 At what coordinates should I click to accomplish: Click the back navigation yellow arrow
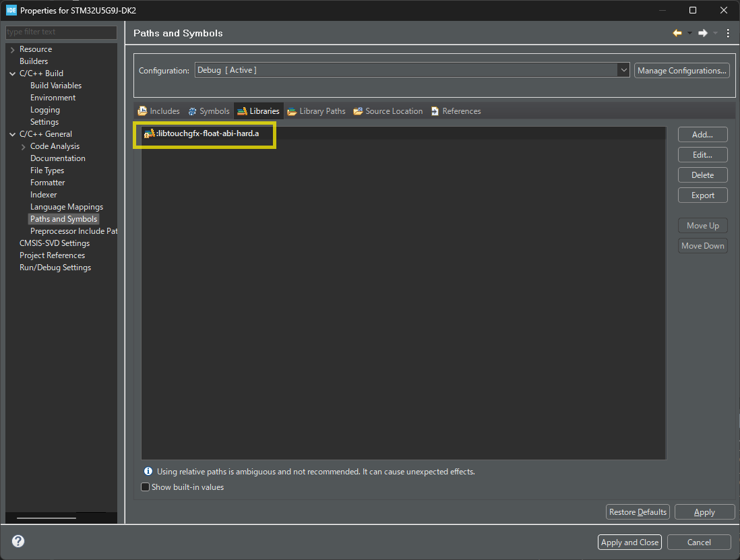tap(677, 33)
